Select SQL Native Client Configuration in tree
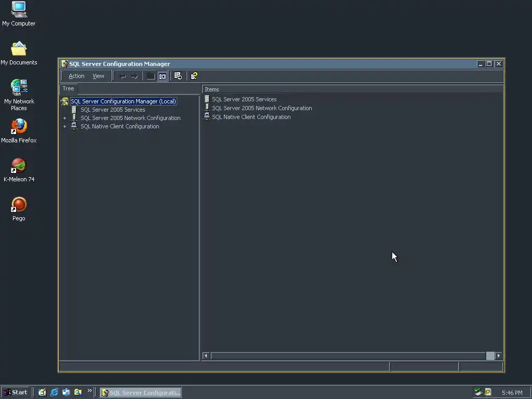Image resolution: width=532 pixels, height=399 pixels. [x=120, y=126]
